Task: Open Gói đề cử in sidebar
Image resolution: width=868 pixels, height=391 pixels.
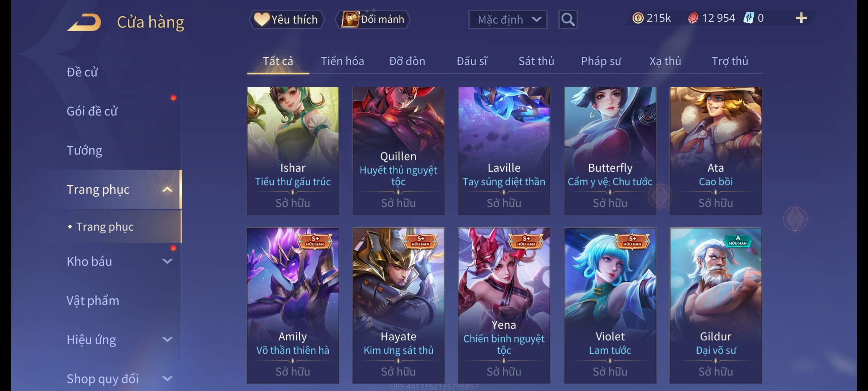Action: [x=92, y=111]
